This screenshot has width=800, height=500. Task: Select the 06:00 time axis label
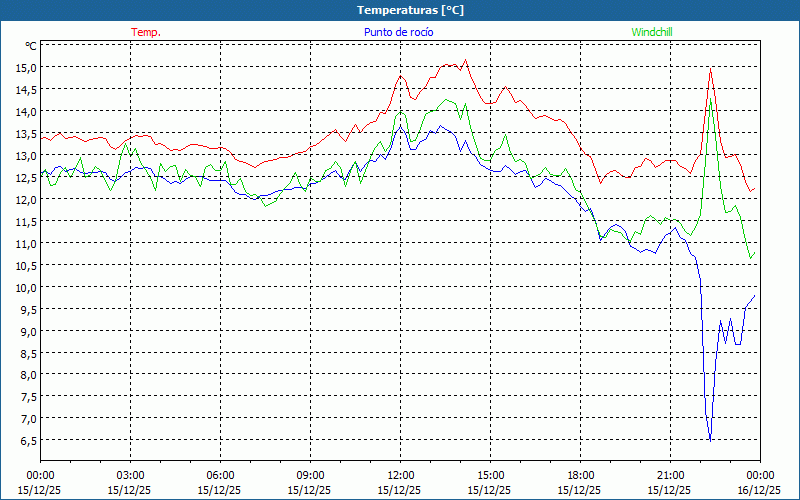tap(220, 475)
